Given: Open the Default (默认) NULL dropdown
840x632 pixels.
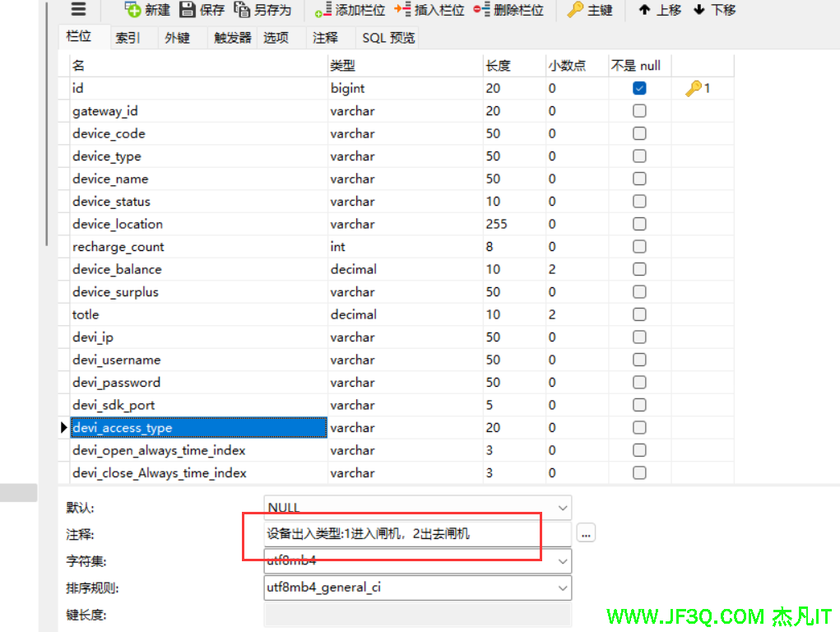Looking at the screenshot, I should click(563, 508).
